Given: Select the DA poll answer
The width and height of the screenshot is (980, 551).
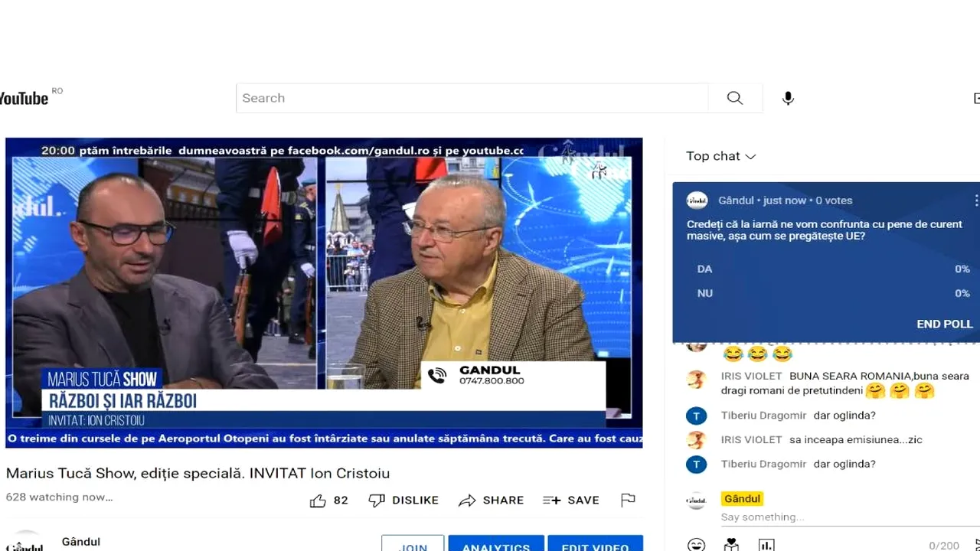Looking at the screenshot, I should [827, 269].
